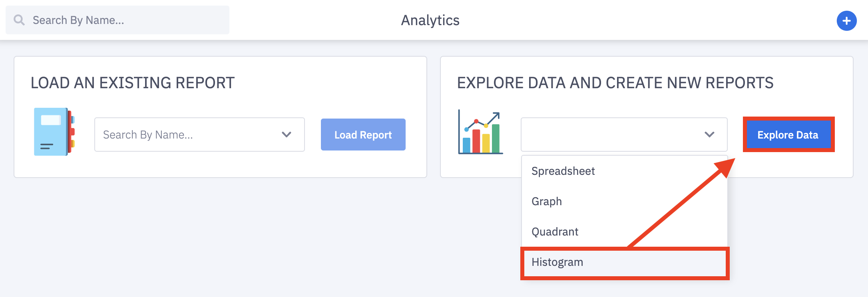Click the Load Report button
The width and height of the screenshot is (868, 297).
point(363,135)
